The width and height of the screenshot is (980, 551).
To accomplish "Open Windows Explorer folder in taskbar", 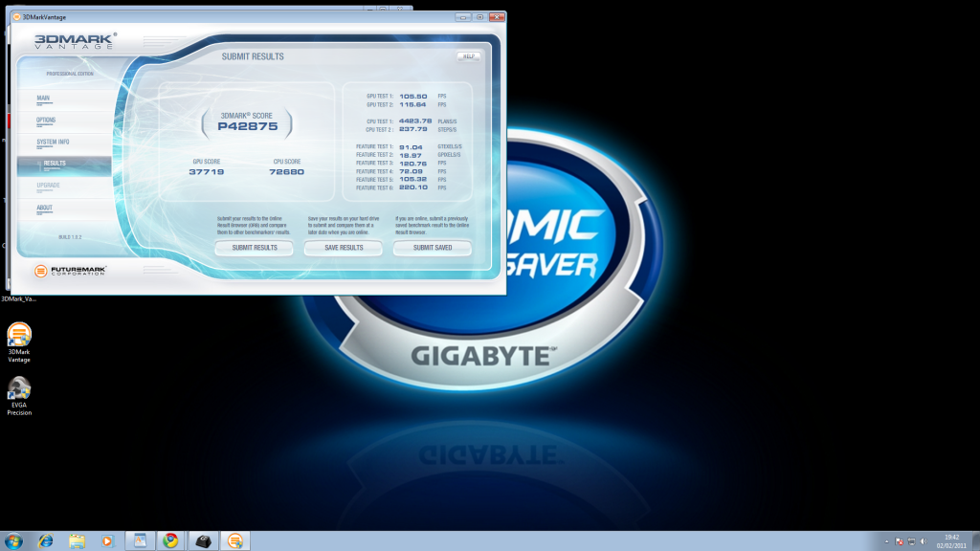I will pyautogui.click(x=77, y=540).
